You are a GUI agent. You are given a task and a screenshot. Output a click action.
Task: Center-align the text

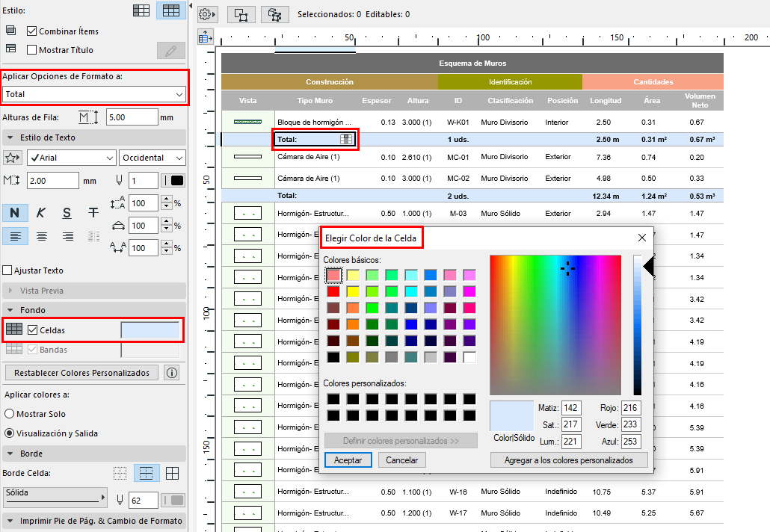click(x=41, y=236)
